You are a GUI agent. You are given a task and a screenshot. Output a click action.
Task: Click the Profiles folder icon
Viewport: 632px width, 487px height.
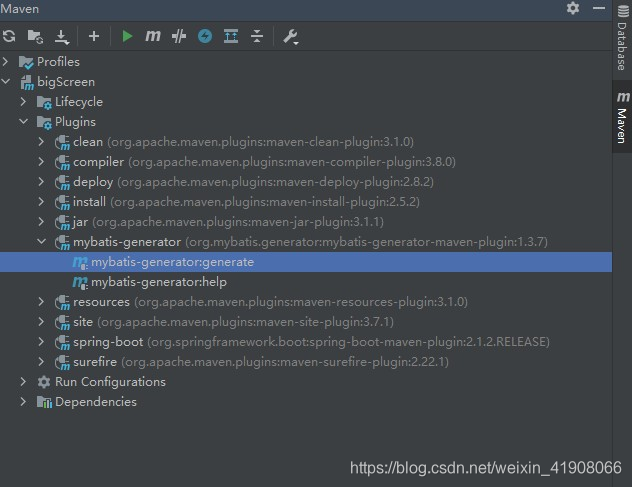tap(26, 62)
